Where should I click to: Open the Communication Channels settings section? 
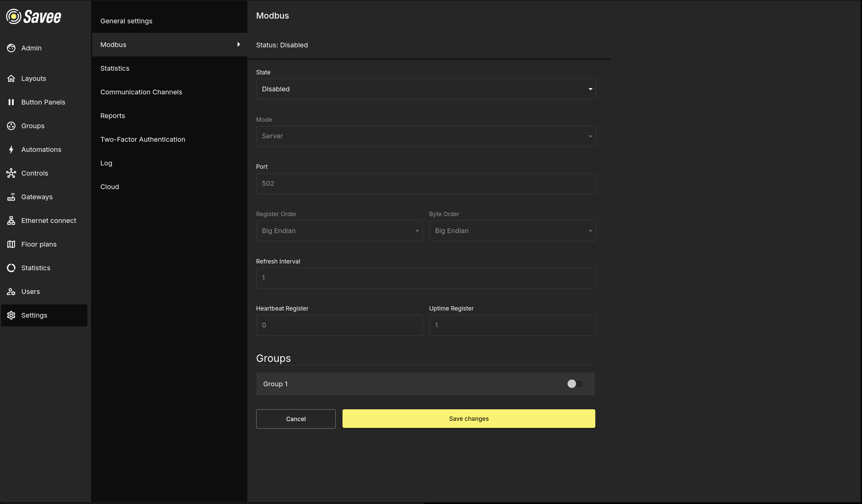coord(141,92)
